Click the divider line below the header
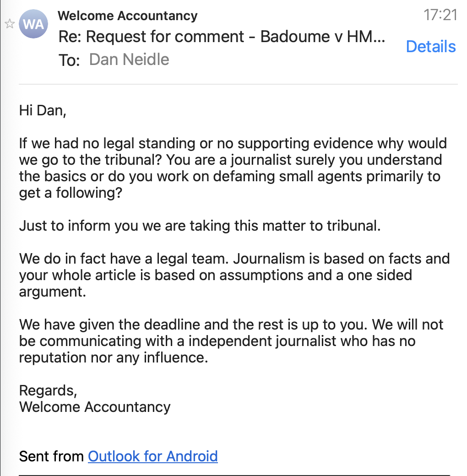 tap(238, 84)
